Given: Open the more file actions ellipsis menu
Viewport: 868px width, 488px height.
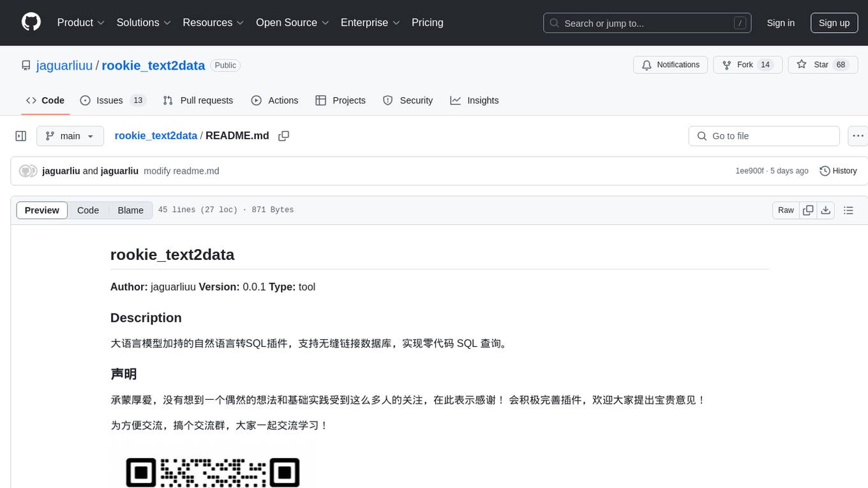Looking at the screenshot, I should click(x=858, y=136).
